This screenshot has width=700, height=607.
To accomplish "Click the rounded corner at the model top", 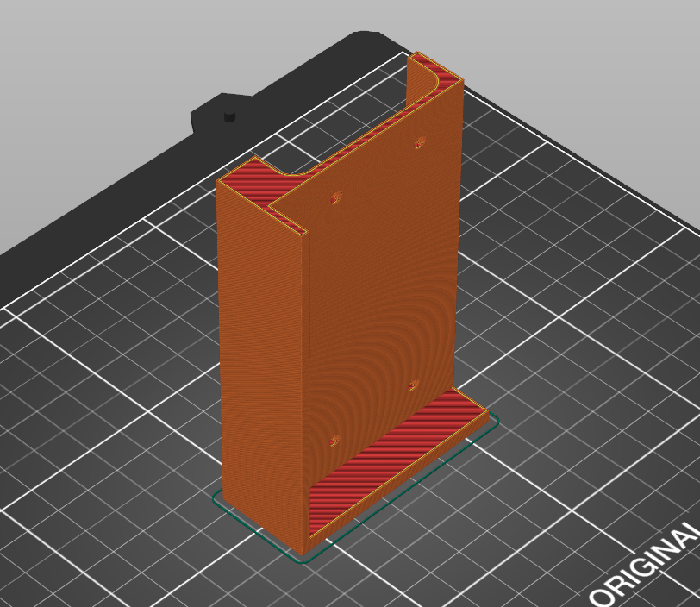I will click(x=435, y=82).
